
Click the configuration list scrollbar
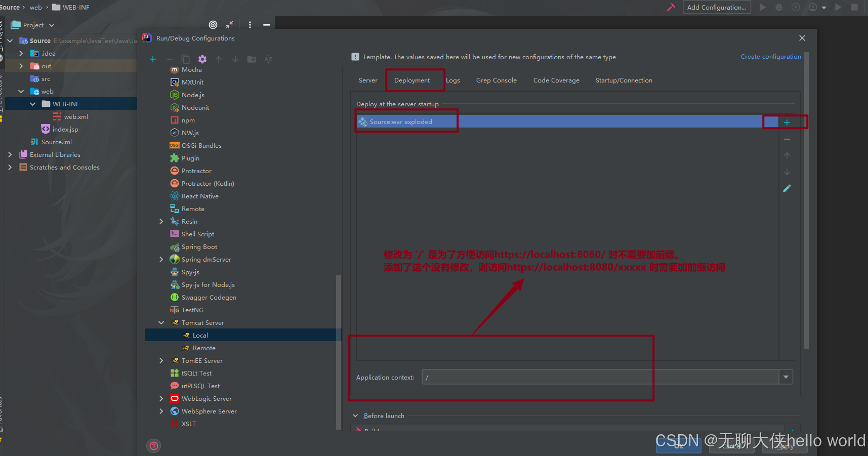pos(339,352)
